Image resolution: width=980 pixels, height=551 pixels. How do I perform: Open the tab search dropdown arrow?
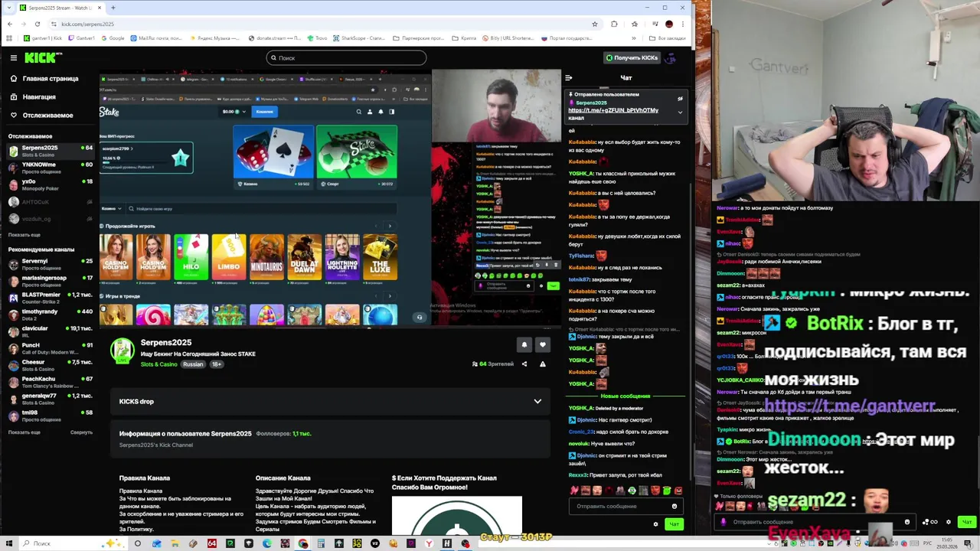coord(10,8)
